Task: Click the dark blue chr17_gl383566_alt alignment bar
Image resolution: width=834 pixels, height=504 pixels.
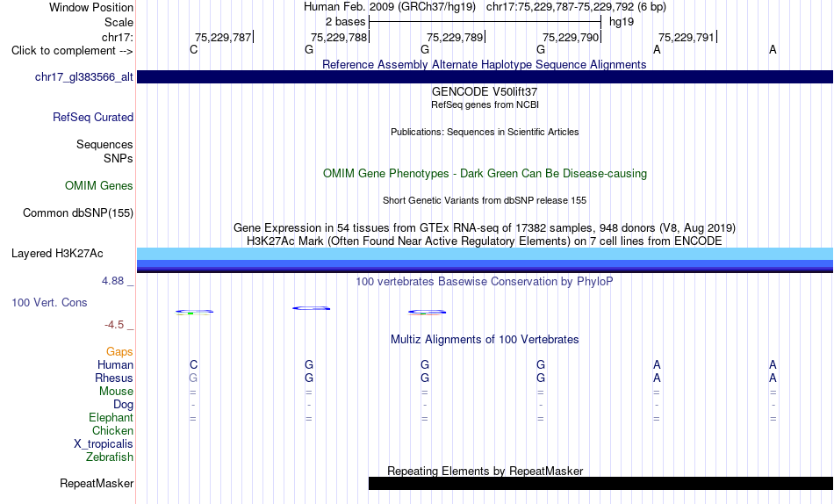Action: [x=485, y=76]
